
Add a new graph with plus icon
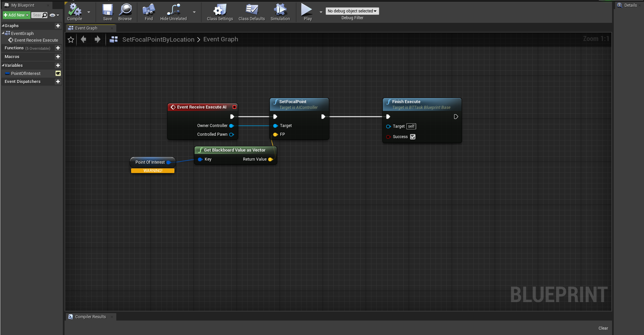tap(58, 26)
